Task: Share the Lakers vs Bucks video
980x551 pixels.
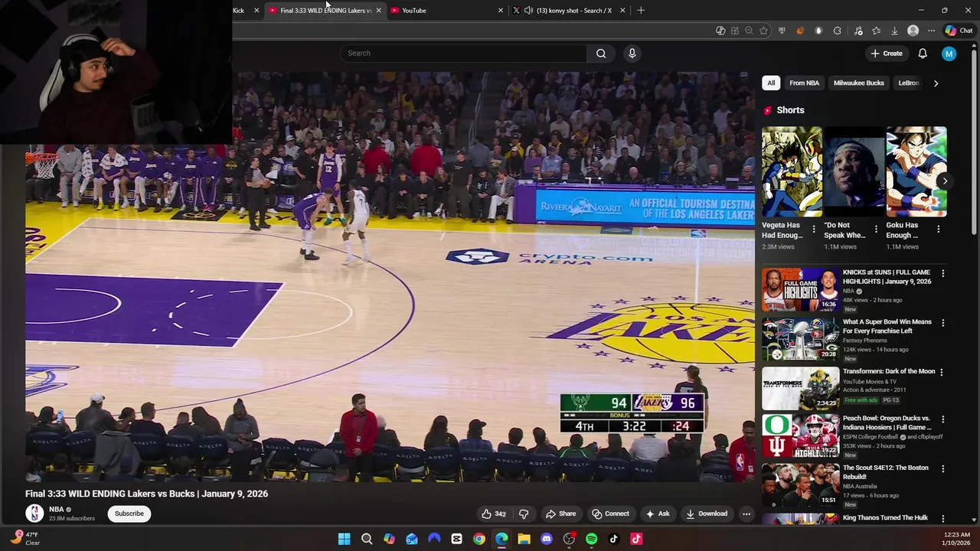Action: pos(560,514)
